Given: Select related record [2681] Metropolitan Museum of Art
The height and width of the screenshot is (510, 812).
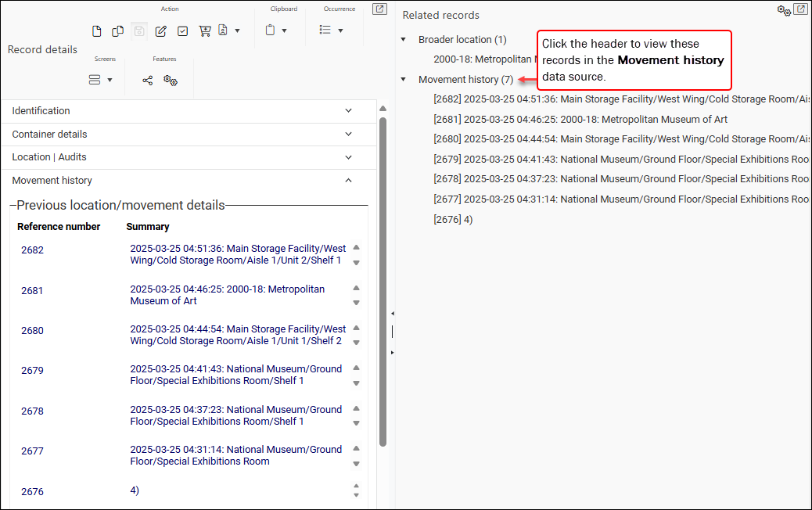Looking at the screenshot, I should point(580,119).
